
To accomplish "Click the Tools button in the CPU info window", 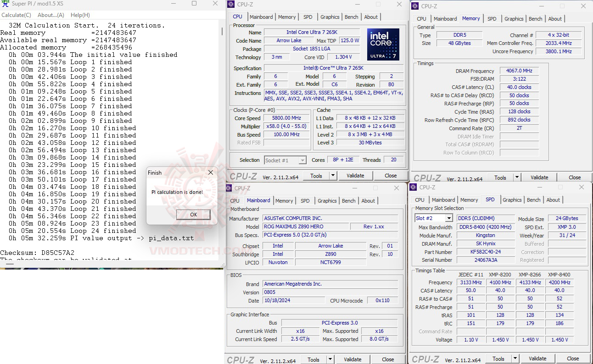I will click(316, 176).
